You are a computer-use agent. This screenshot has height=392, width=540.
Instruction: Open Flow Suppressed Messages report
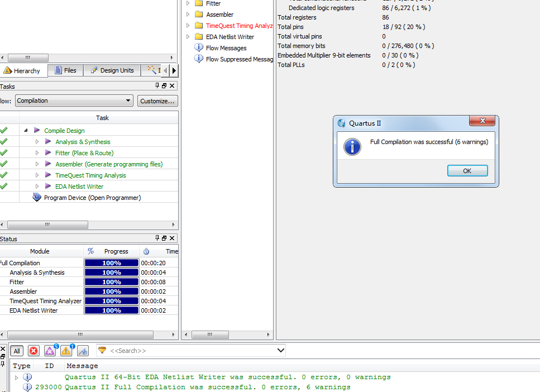click(x=240, y=59)
